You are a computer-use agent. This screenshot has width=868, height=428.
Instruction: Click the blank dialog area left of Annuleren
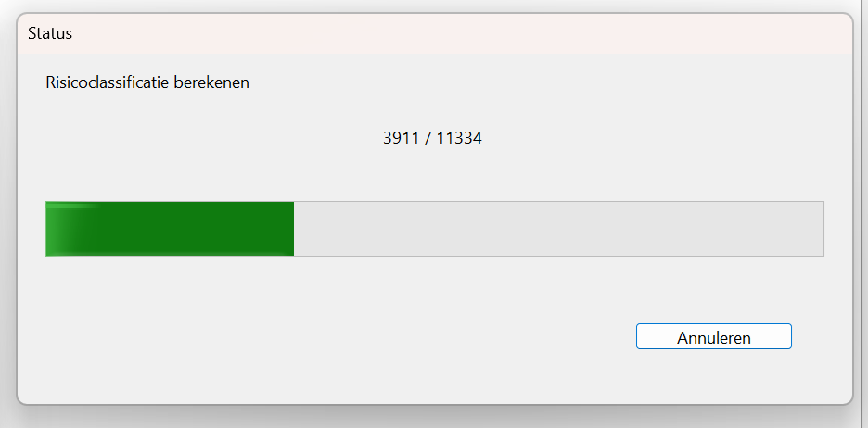tap(332, 336)
